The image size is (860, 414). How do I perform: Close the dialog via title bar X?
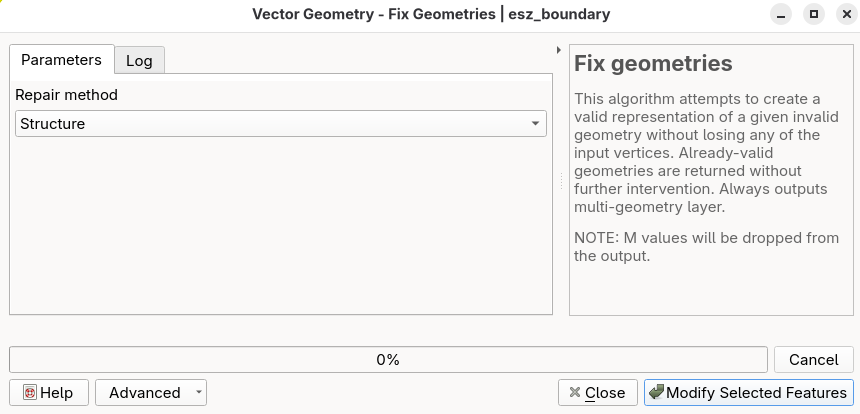[842, 15]
